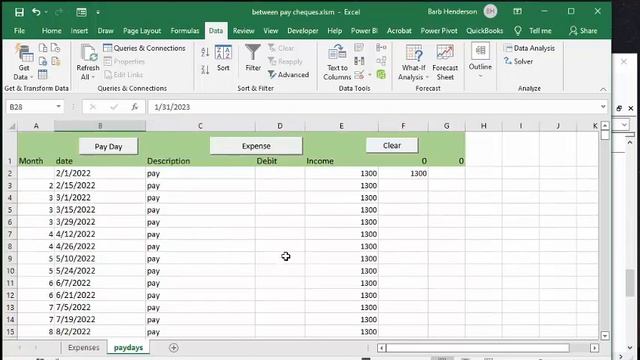Screen dimensions: 640x360
Task: Click the Pay Day macro button
Action: coord(109,147)
